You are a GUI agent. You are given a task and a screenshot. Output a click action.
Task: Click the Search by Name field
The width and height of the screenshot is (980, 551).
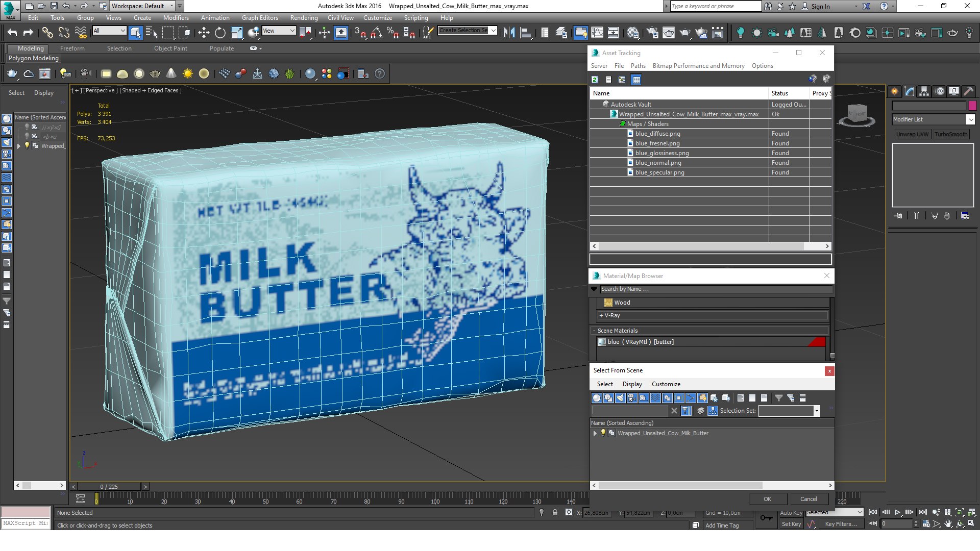click(x=716, y=289)
